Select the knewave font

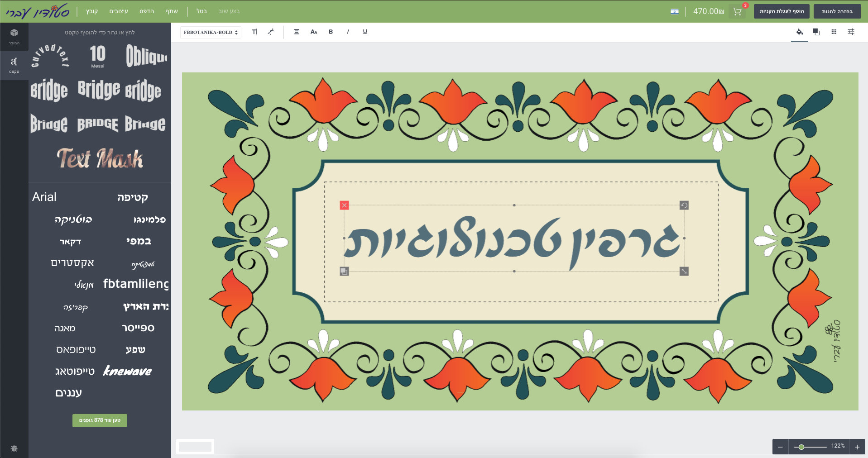pyautogui.click(x=128, y=371)
